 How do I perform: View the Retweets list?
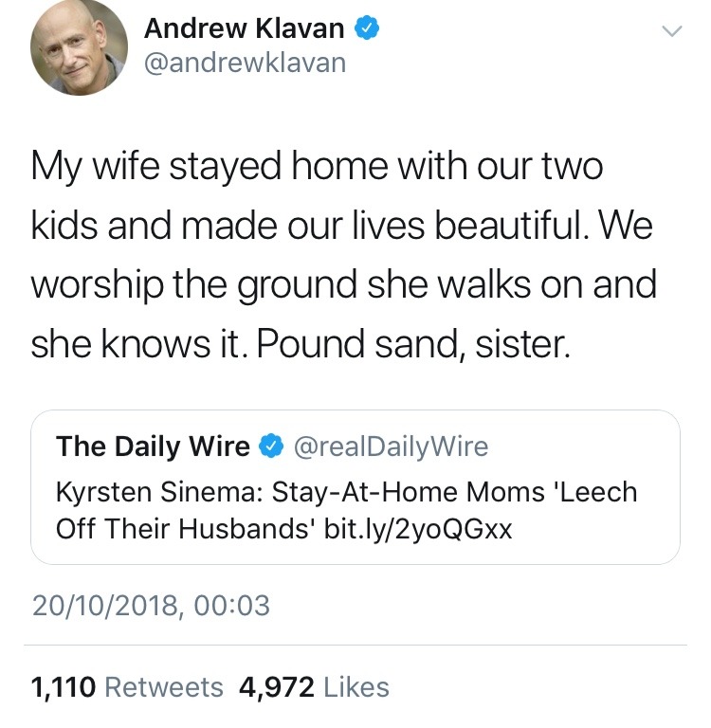(164, 686)
